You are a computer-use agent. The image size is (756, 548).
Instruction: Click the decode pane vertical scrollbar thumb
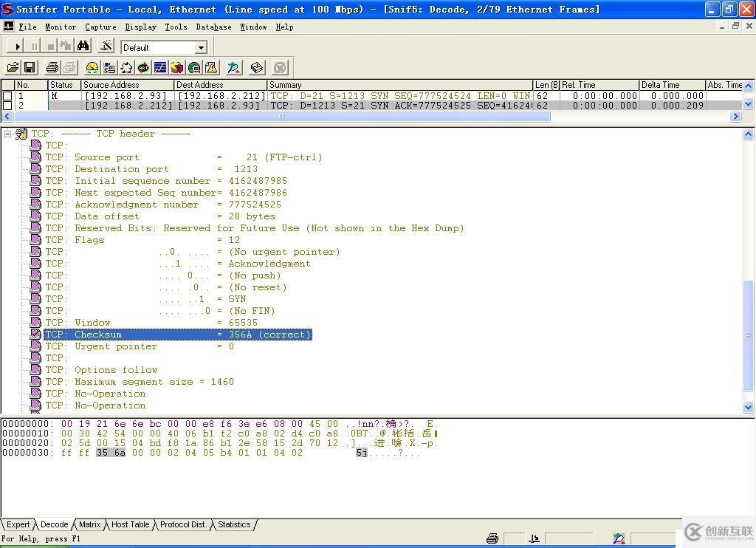click(749, 335)
